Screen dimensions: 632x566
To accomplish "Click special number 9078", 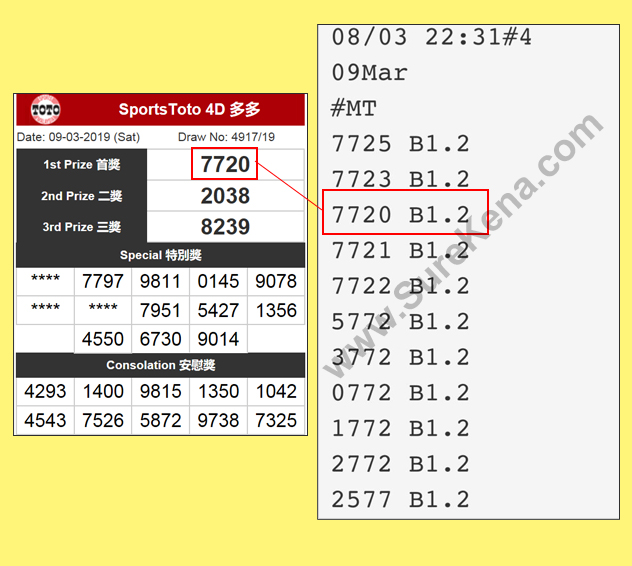I will click(x=276, y=281).
